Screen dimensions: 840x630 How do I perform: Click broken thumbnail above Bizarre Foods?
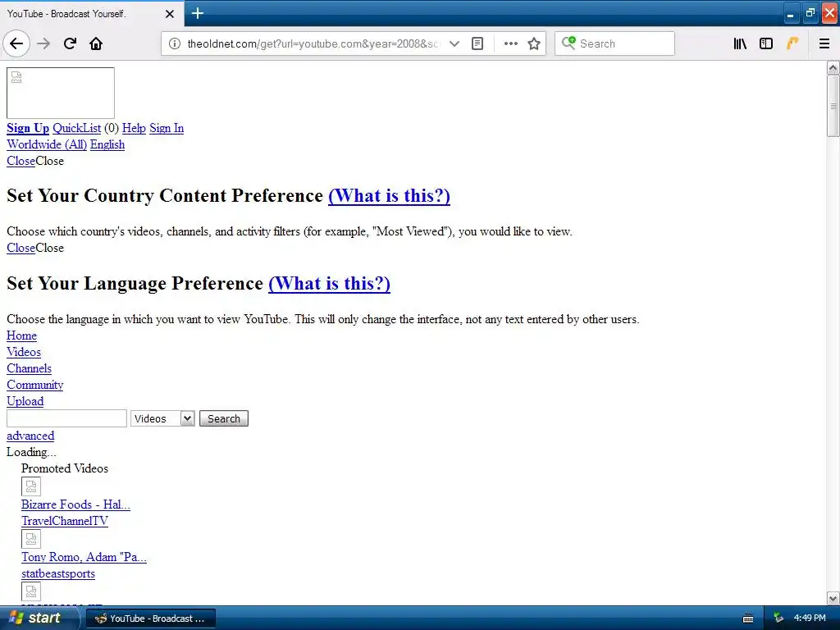31,486
